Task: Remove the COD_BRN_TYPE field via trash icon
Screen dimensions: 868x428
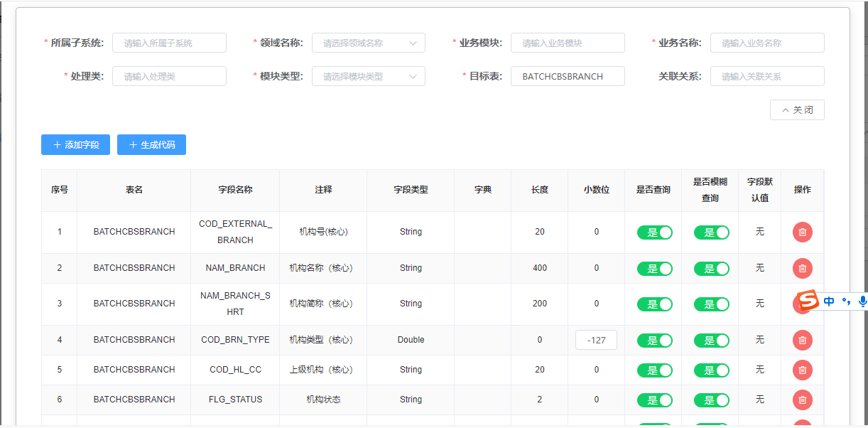Action: (802, 340)
